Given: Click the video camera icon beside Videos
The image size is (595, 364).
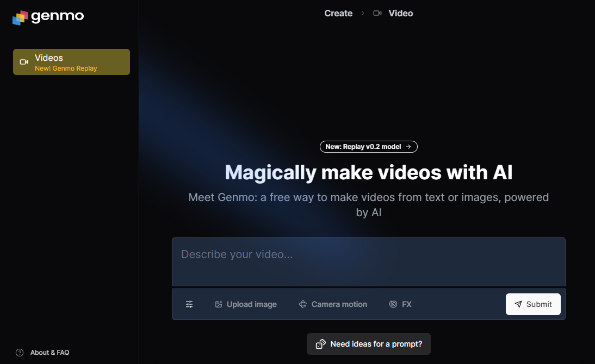Looking at the screenshot, I should [24, 62].
